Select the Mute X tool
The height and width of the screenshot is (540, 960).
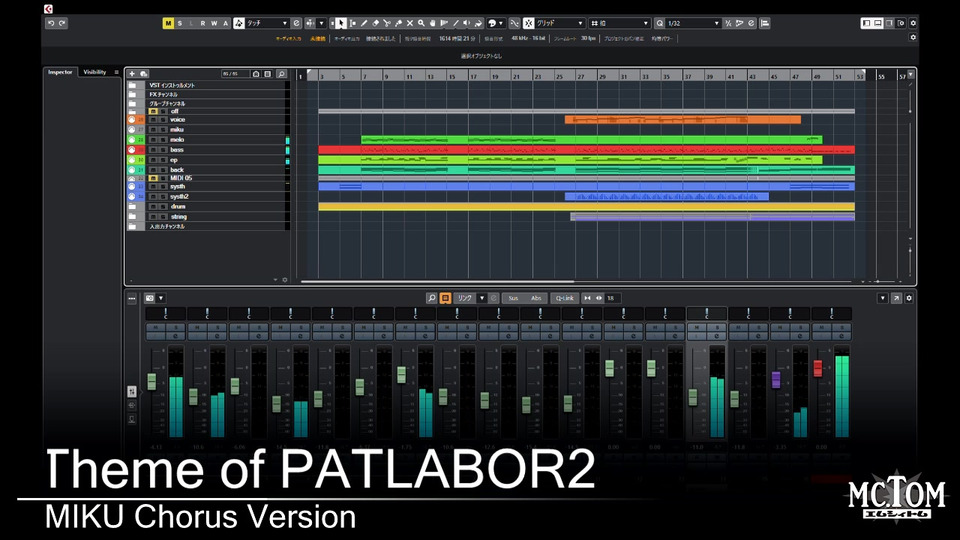(x=410, y=23)
